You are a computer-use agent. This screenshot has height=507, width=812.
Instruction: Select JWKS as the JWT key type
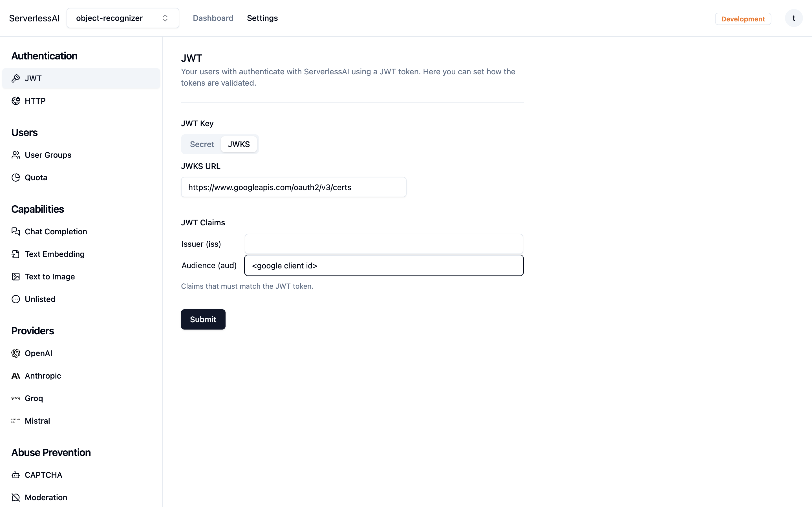239,144
